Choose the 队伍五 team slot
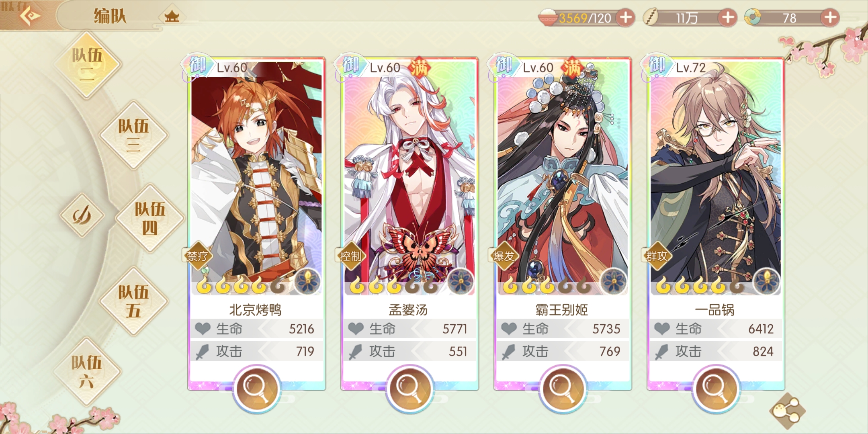This screenshot has height=434, width=868. (133, 301)
